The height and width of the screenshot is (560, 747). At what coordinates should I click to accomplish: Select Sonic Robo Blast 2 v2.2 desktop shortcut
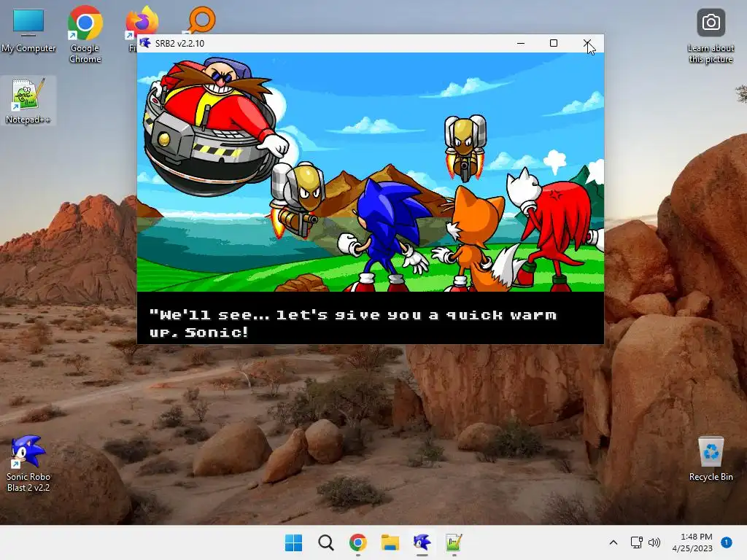click(x=28, y=463)
